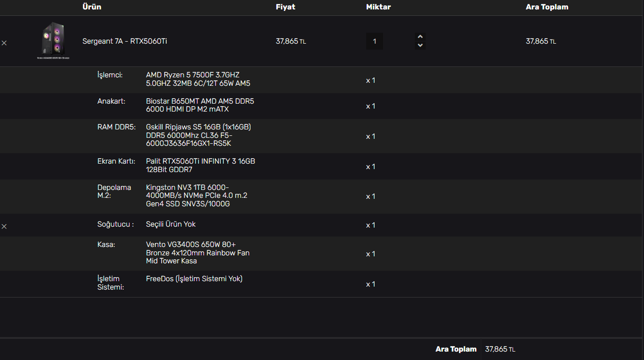Click the Ürün column header
Screen dimensions: 644x360
coord(92,7)
